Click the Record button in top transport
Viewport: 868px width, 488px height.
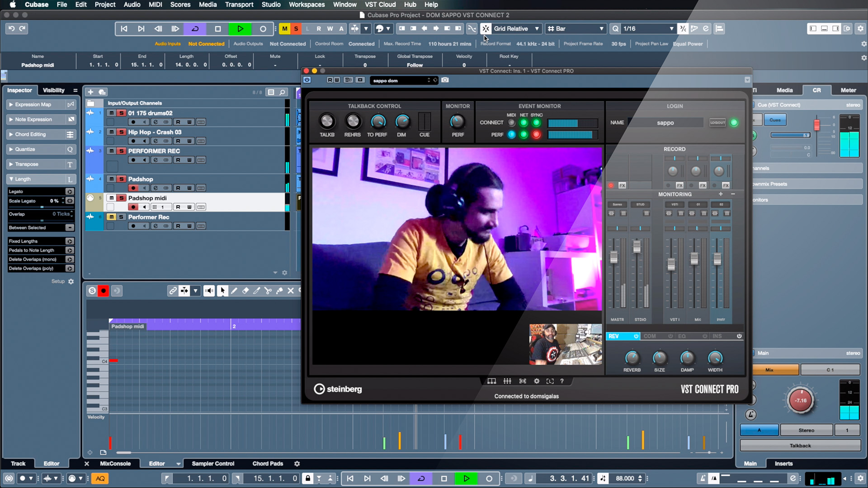point(263,28)
